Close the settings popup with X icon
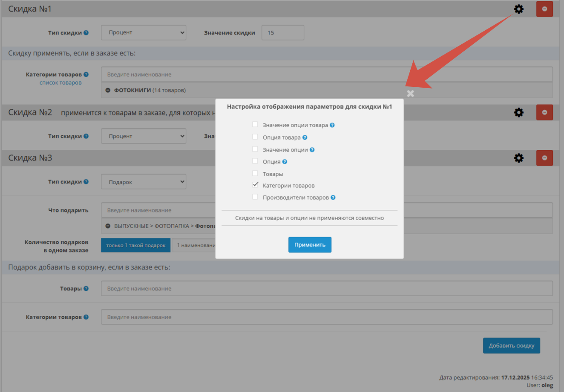Screen dimensions: 564x392 [x=410, y=94]
